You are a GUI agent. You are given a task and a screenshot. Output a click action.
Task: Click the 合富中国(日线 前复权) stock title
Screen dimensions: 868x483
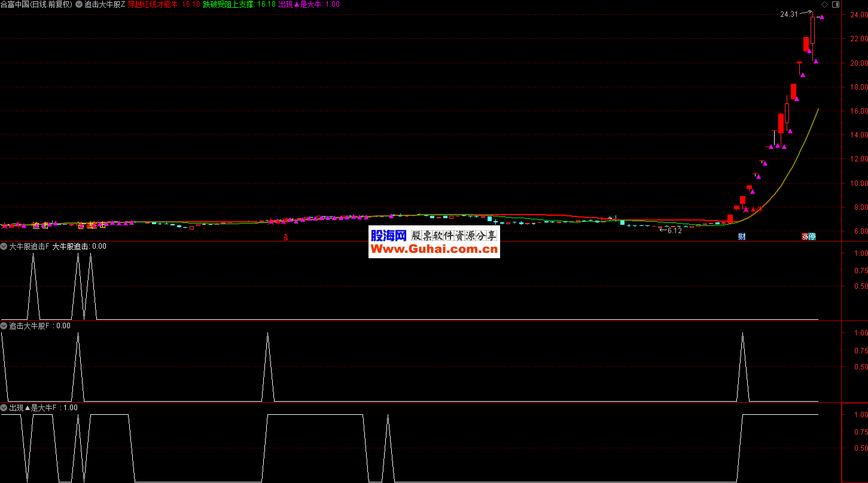coord(36,4)
